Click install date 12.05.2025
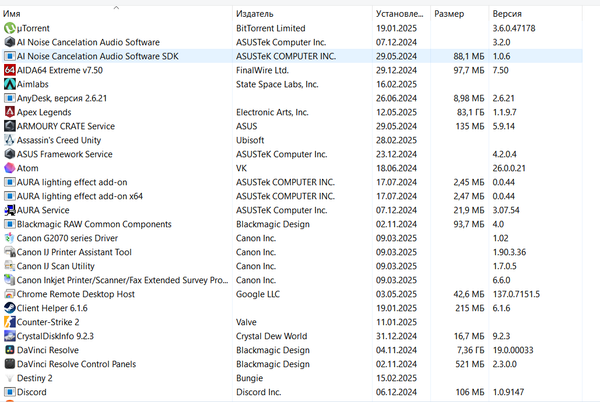Image resolution: width=600 pixels, height=402 pixels. (396, 112)
